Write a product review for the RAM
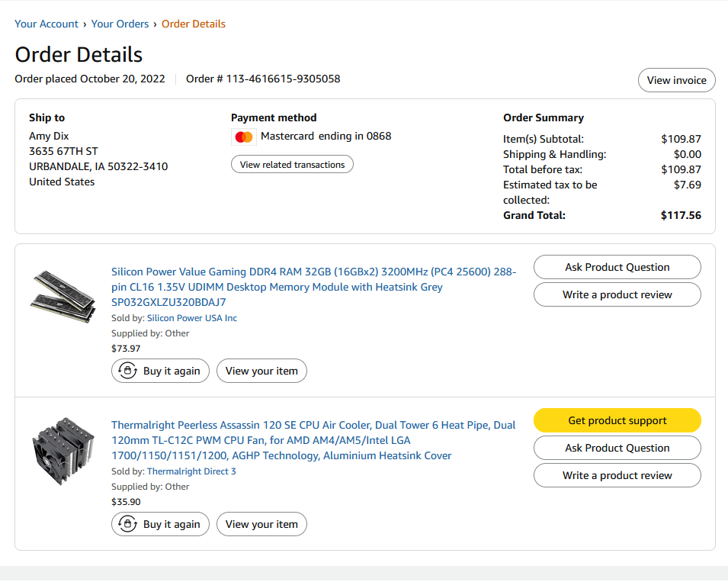This screenshot has width=728, height=582. pyautogui.click(x=617, y=294)
